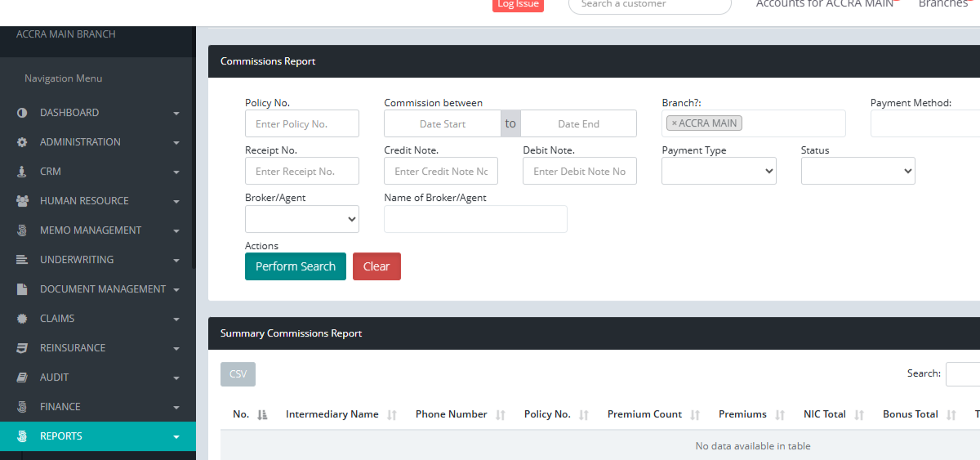Sort table by No. column
Viewport: 980px width, 460px height.
click(250, 414)
